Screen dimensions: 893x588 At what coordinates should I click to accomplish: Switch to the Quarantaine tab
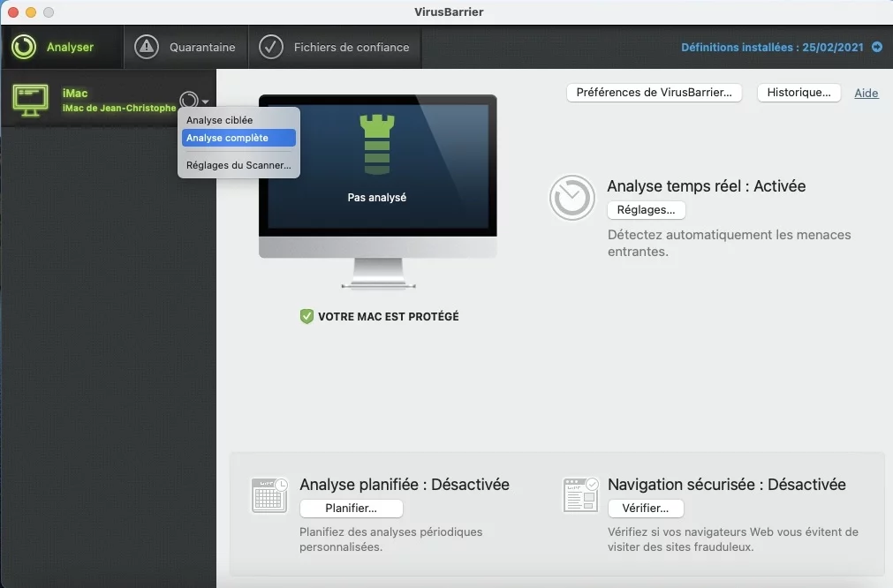tap(185, 47)
